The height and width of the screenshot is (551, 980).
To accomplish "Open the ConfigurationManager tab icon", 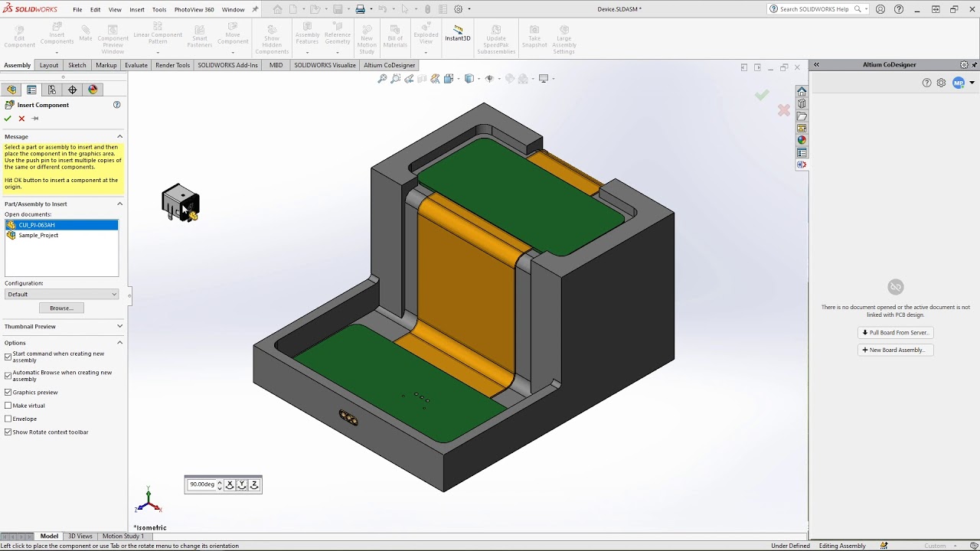I will (x=52, y=90).
